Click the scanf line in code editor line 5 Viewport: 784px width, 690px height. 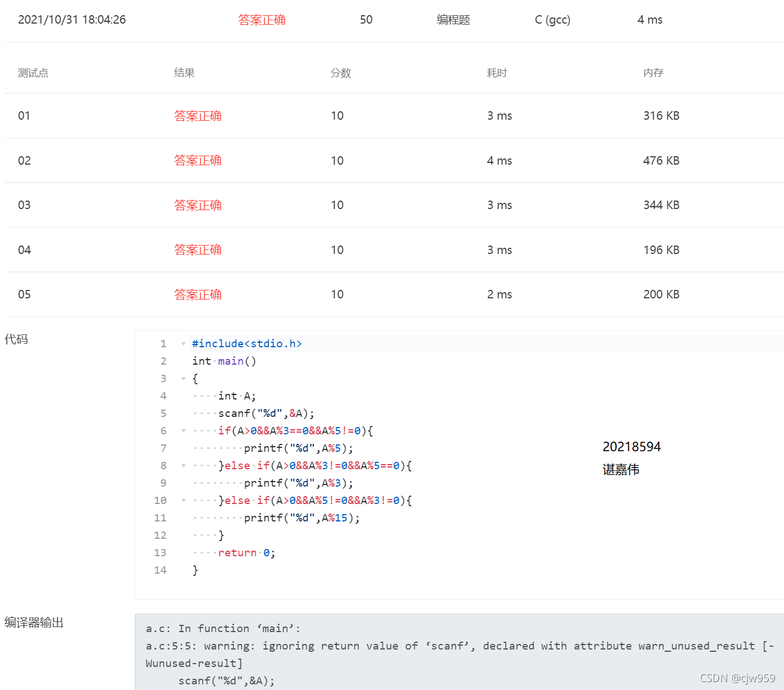266,414
